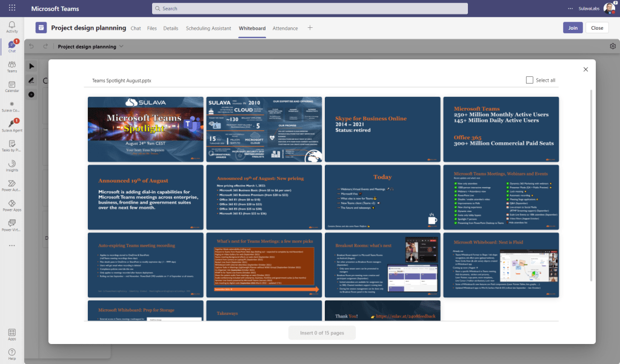Open the Apps store icon
620x364 pixels.
[x=12, y=334]
